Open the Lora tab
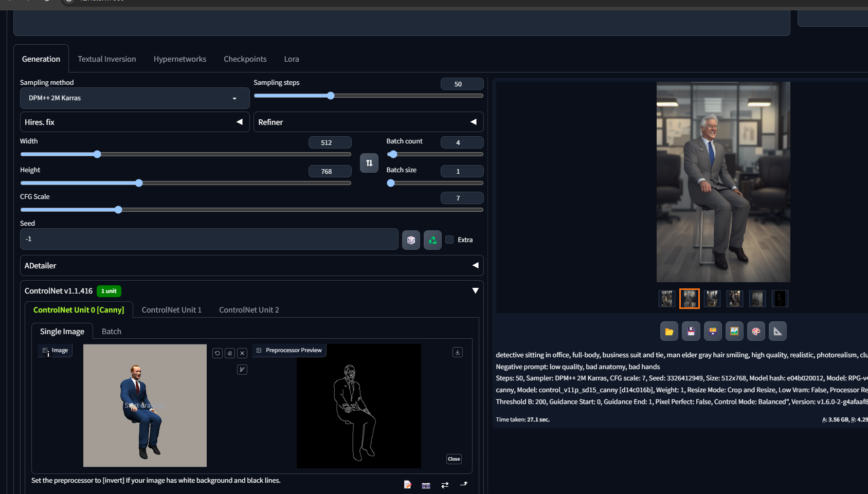 click(292, 59)
